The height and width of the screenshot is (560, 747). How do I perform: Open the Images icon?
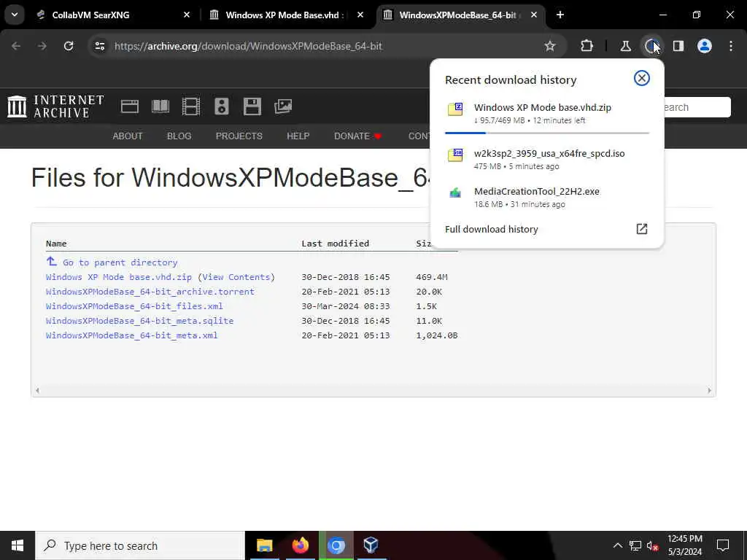click(x=283, y=106)
